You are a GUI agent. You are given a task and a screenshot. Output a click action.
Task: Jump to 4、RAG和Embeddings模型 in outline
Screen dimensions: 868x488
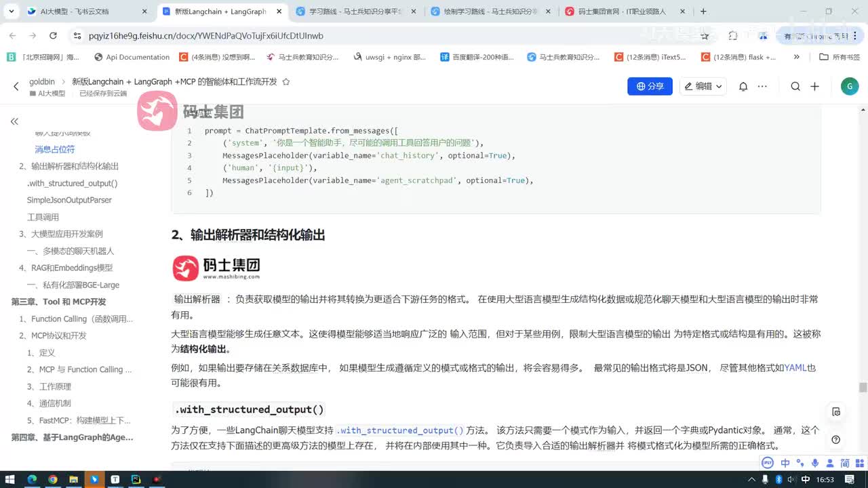coord(66,268)
